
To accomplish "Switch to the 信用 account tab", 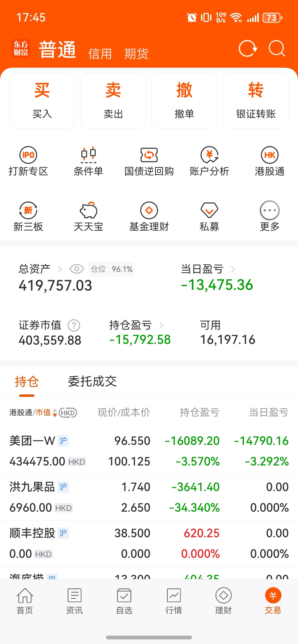I will [100, 54].
